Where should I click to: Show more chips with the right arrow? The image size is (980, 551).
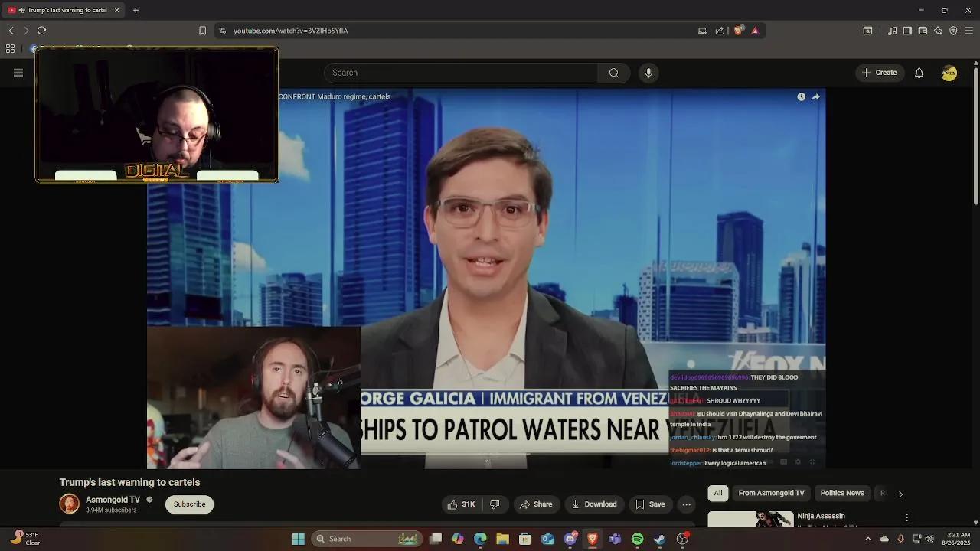(900, 494)
